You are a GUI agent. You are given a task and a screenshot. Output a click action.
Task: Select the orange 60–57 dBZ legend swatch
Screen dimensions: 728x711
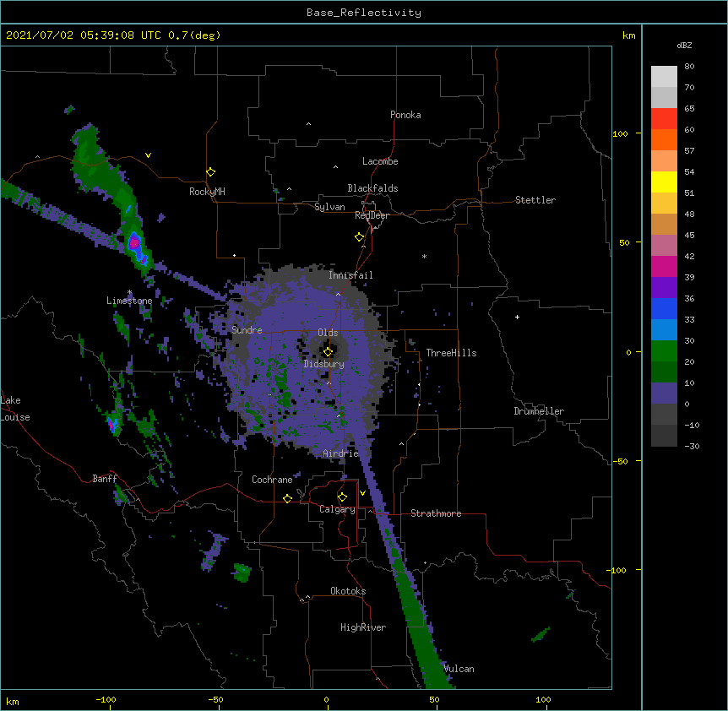click(664, 139)
